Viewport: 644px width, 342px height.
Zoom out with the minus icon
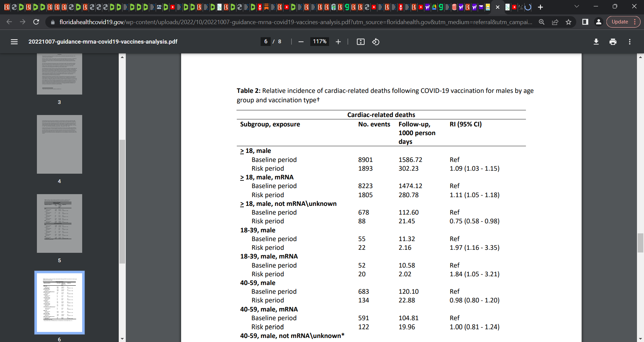coord(301,42)
